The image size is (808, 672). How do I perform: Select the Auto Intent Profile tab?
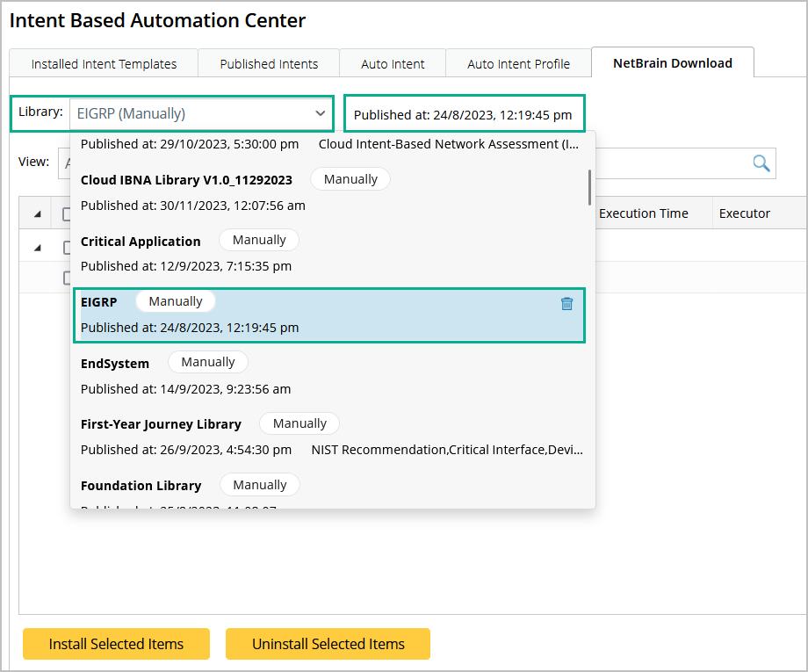click(x=518, y=63)
